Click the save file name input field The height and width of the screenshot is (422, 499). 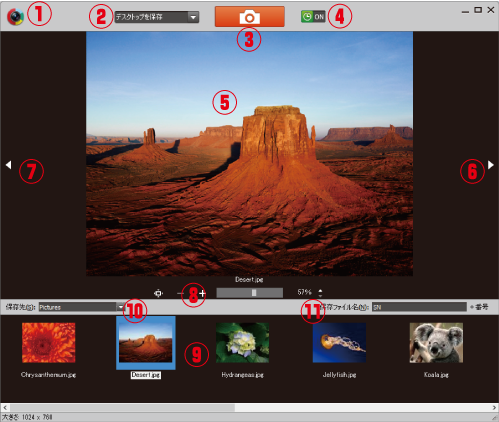click(x=419, y=307)
